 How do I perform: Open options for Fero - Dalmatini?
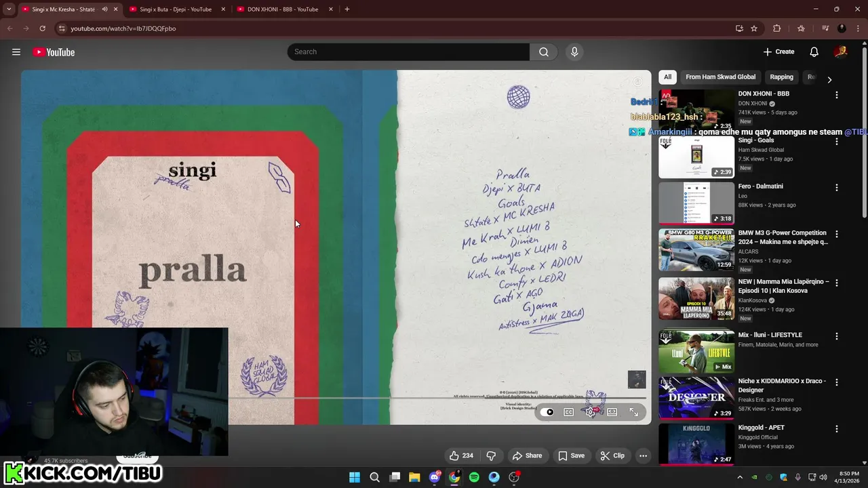[836, 188]
